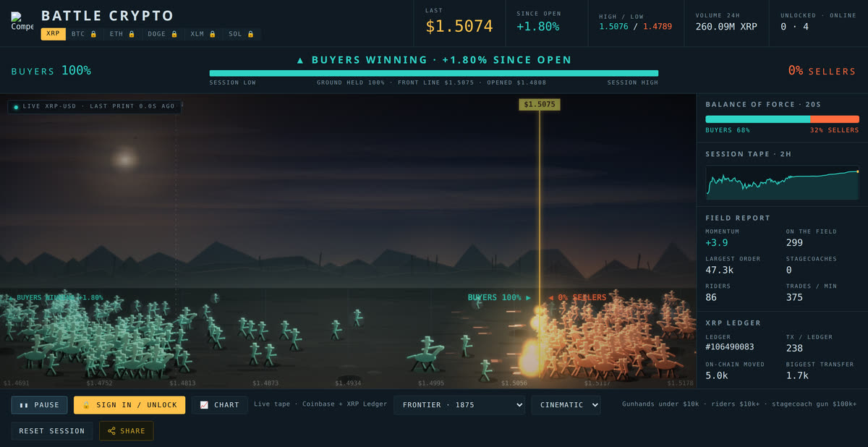Click the Momentum +3.9 value

(x=717, y=243)
